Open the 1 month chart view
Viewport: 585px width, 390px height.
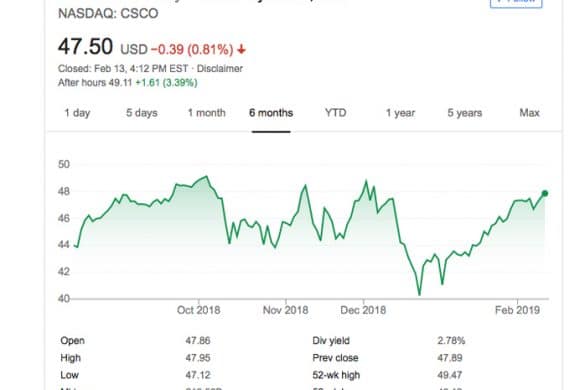click(x=207, y=113)
